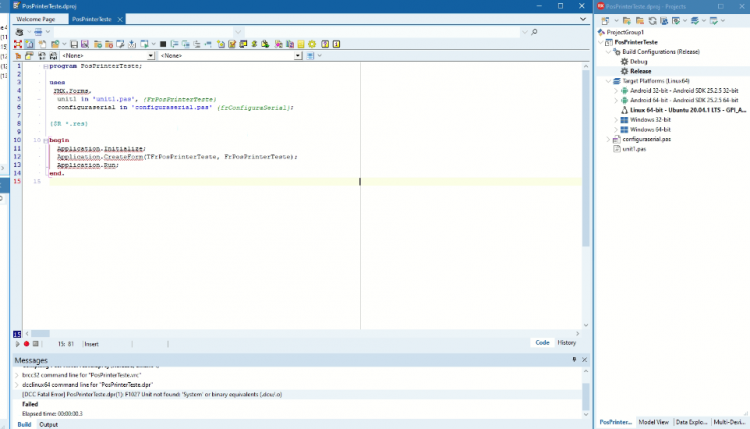Screen dimensions: 750x429
Task: Click the editor horizontal scrollbar thumb
Action: point(40,334)
